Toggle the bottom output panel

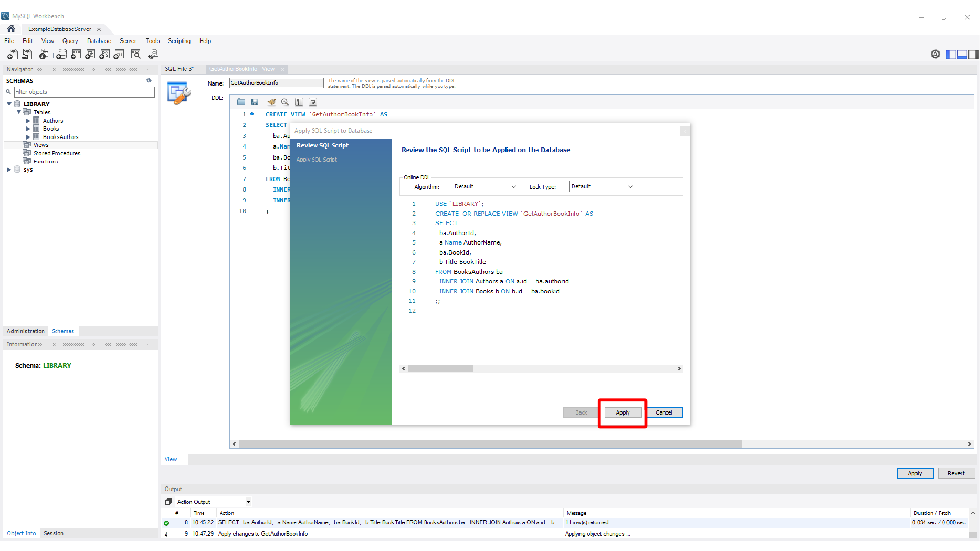962,54
